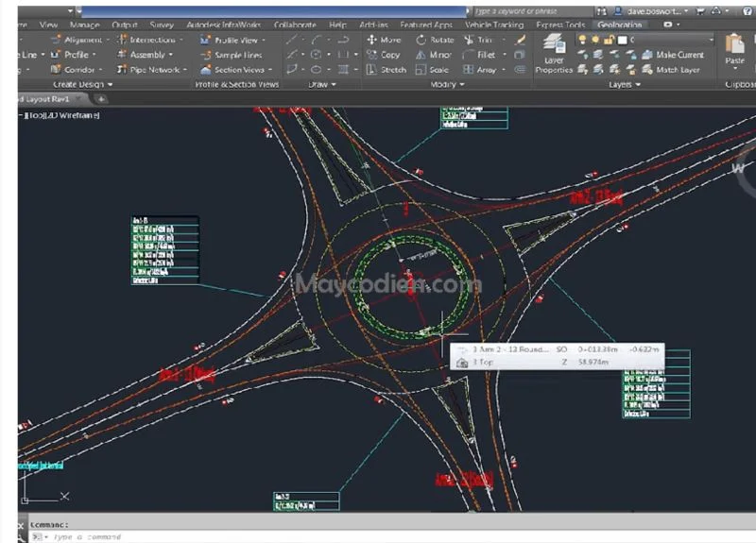This screenshot has height=543, width=756.
Task: Open the Layer Properties manager
Action: (554, 54)
